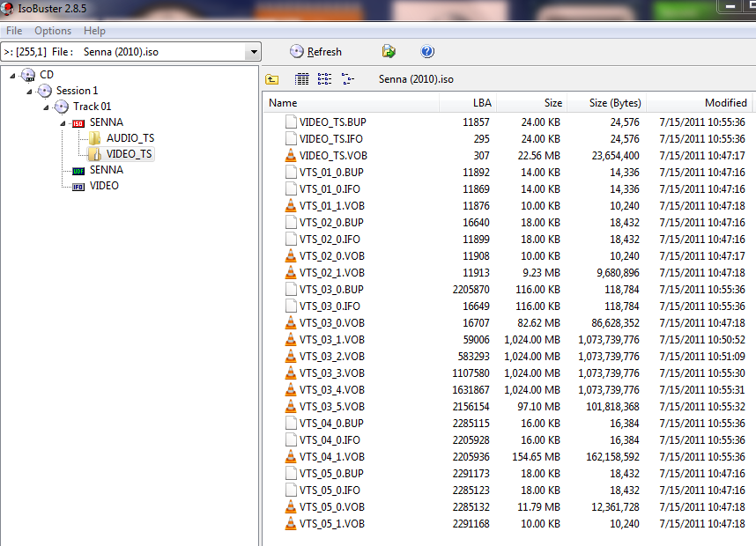Select file VTS_05_1.VOB
The height and width of the screenshot is (546, 756).
point(331,523)
